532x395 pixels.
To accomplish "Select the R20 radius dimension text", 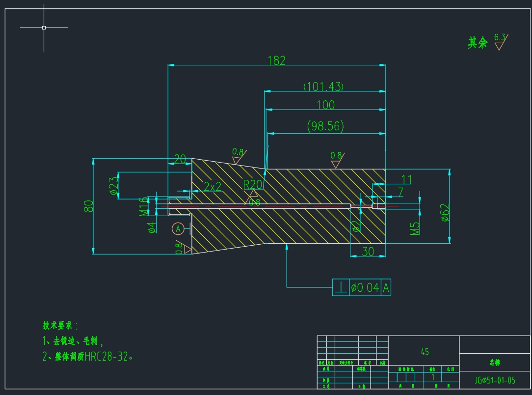I will coord(253,184).
